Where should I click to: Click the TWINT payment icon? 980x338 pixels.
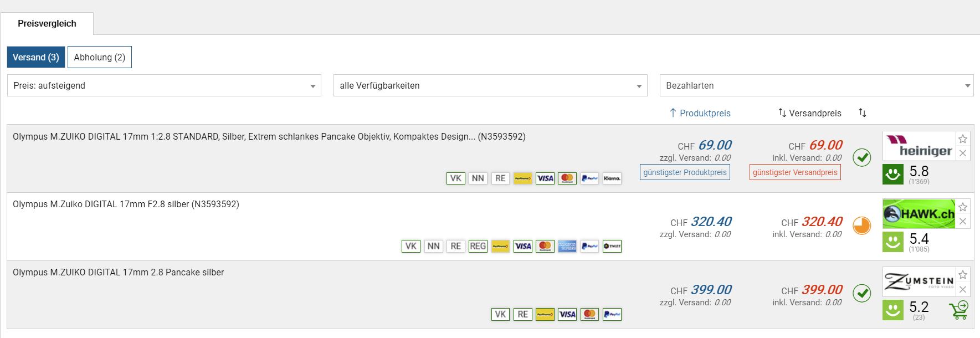click(x=612, y=247)
